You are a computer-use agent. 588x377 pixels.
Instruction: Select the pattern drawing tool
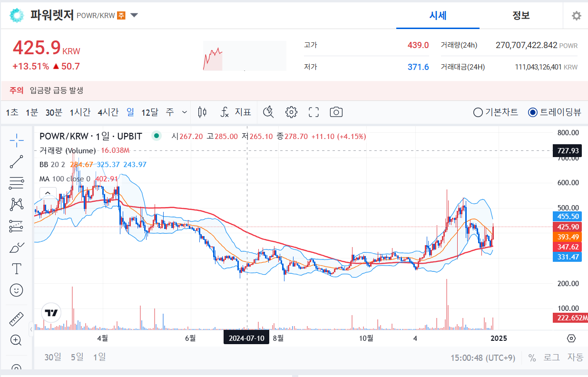[17, 205]
